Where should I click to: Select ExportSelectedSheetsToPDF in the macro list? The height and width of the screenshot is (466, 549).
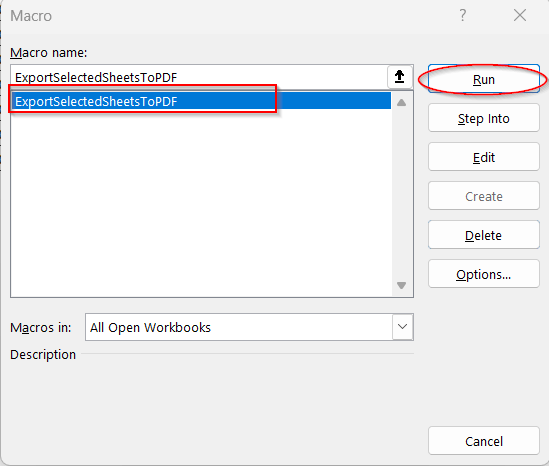tap(201, 101)
